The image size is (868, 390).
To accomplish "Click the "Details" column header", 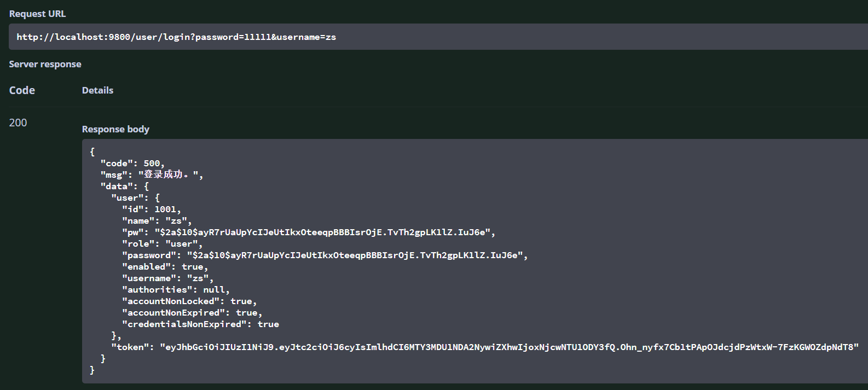I will pyautogui.click(x=97, y=90).
